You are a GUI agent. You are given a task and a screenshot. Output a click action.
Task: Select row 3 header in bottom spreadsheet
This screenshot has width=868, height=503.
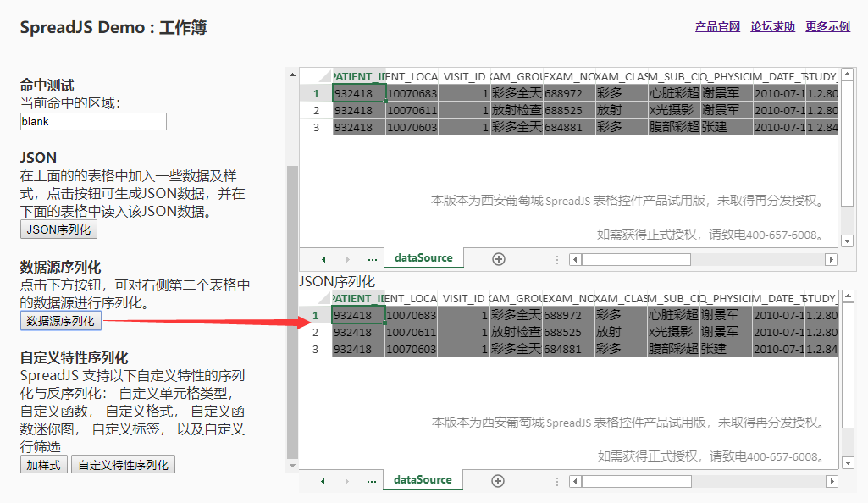[316, 349]
